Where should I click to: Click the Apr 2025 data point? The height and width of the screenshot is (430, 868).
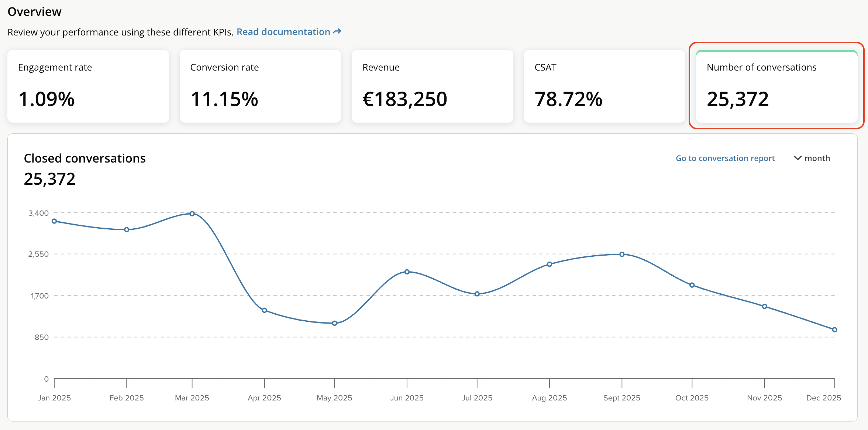(264, 310)
